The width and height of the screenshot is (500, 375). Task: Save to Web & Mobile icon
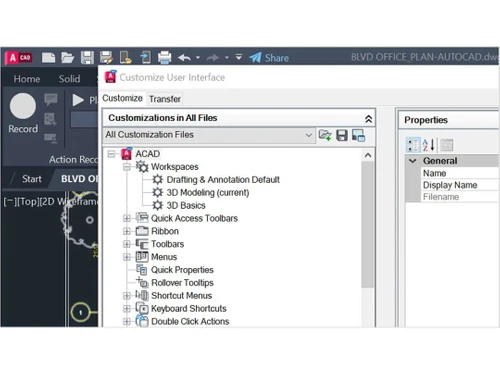[x=145, y=58]
